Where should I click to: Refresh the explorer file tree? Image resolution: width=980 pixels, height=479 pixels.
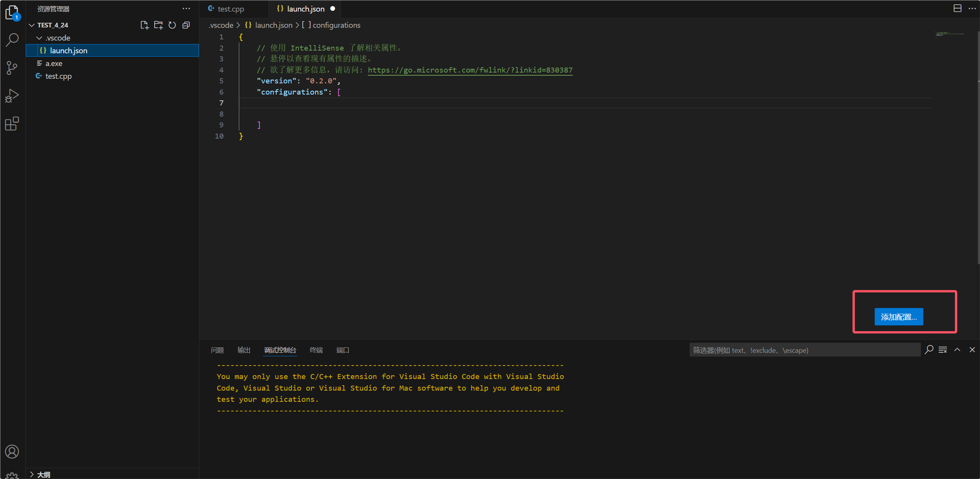[172, 25]
